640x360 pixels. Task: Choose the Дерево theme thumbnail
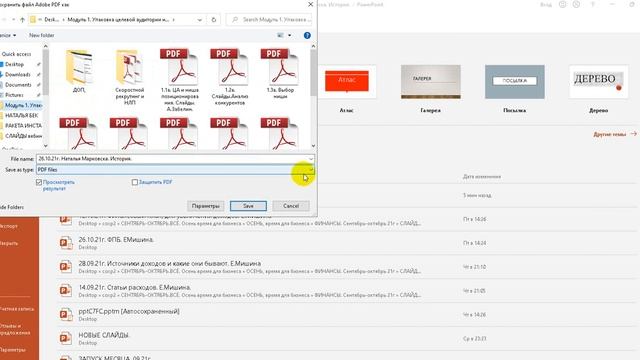(x=599, y=82)
